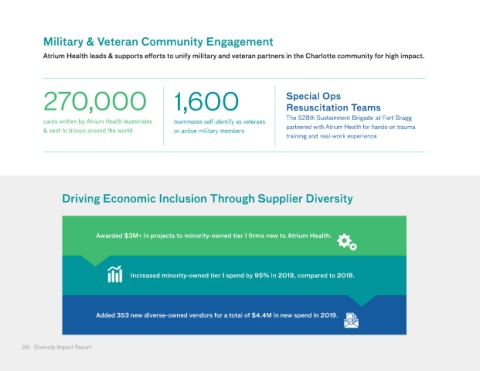Select the Military & Veteran Community Engagement heading
This screenshot has width=480, height=371.
point(158,42)
